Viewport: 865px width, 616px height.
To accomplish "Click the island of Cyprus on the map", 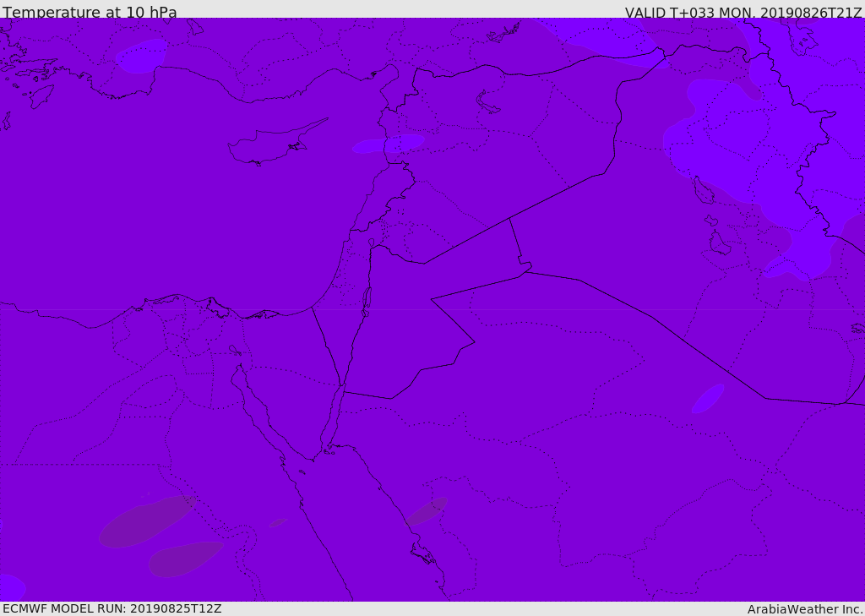I will click(276, 143).
